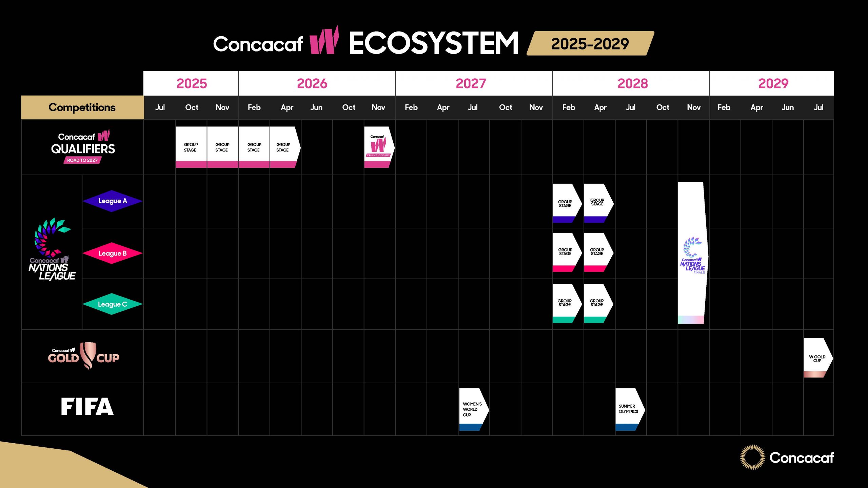
Task: Select the W Gold Cup 2029 marker
Action: pyautogui.click(x=817, y=358)
